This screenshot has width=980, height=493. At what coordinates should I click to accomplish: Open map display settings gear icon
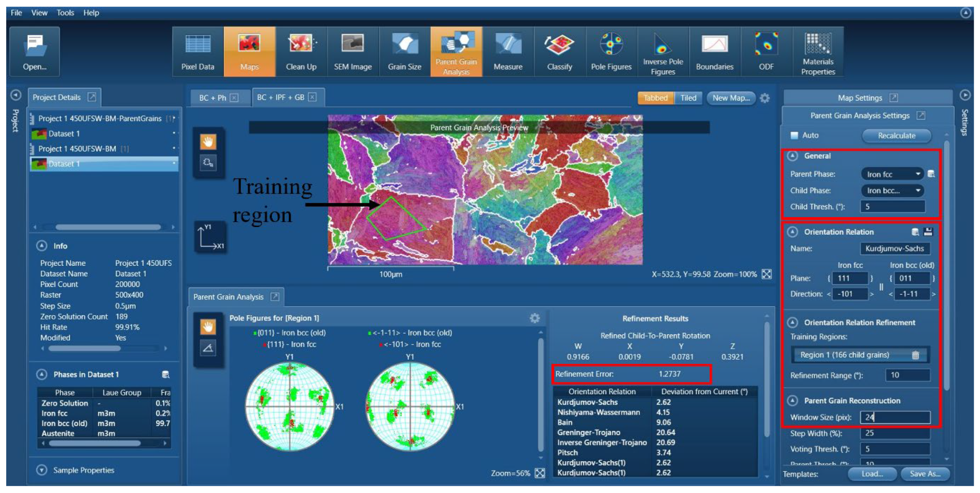(x=764, y=98)
